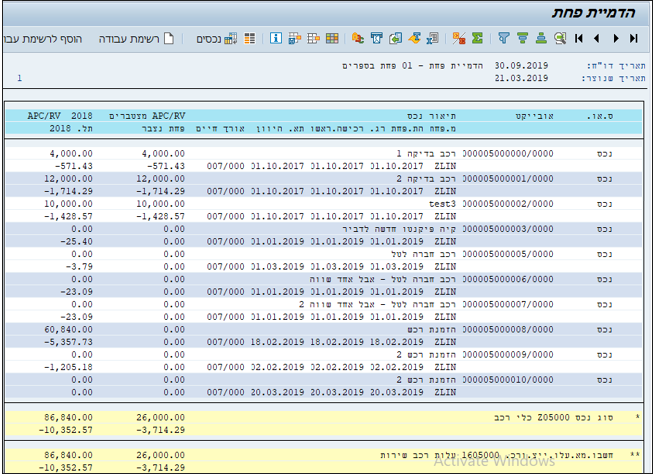
Task: Click the הוסף לרשימת עבודה button
Action: 43,38
